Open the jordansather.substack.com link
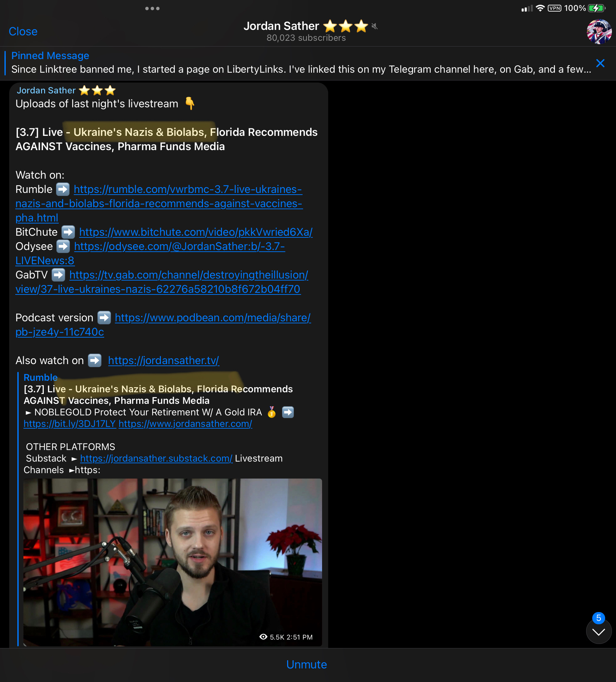The width and height of the screenshot is (616, 682). 156,459
